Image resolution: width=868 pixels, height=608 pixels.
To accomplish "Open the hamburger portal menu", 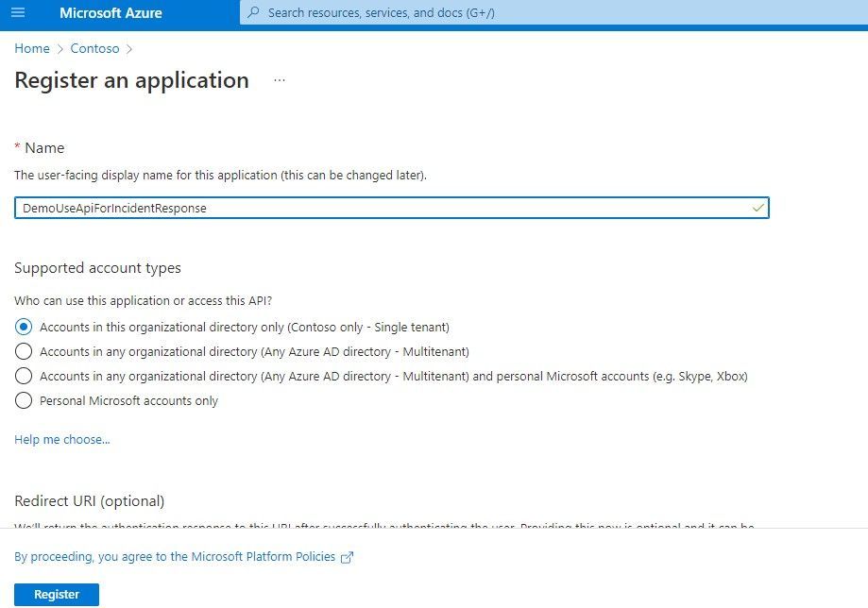I will (18, 12).
